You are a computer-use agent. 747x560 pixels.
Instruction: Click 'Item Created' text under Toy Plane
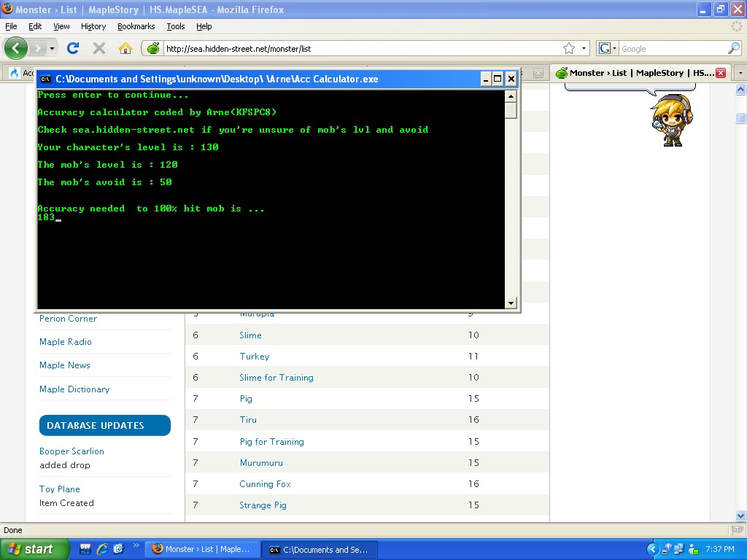click(x=66, y=503)
